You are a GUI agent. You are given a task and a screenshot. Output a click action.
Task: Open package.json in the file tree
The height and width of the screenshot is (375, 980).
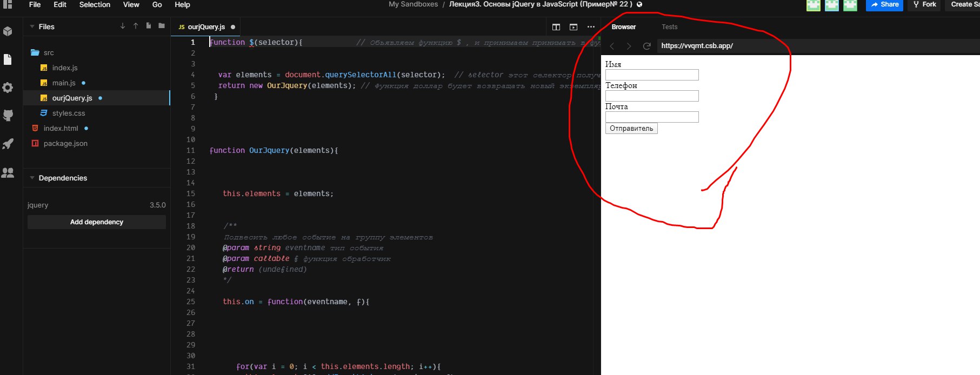click(x=65, y=143)
